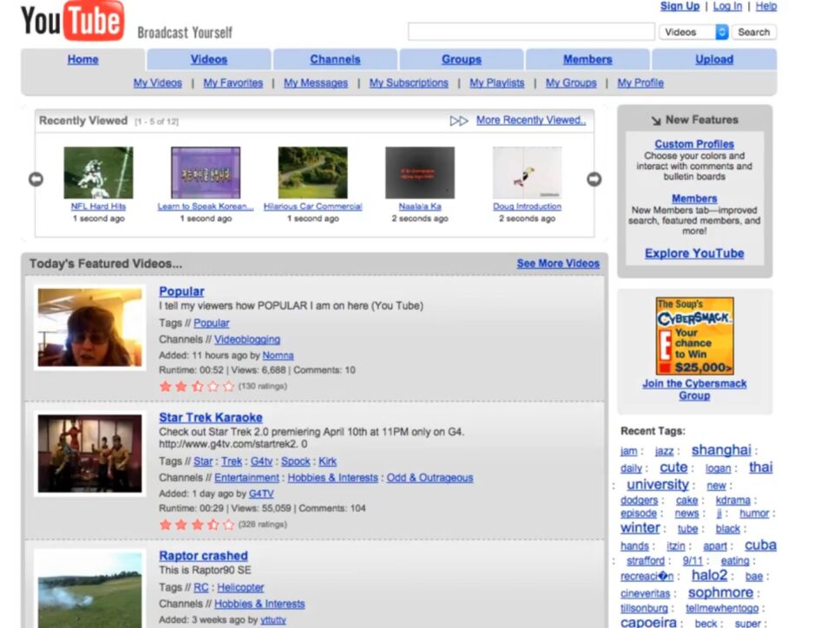Switch to the Channels tab
This screenshot has width=840, height=628.
click(335, 60)
